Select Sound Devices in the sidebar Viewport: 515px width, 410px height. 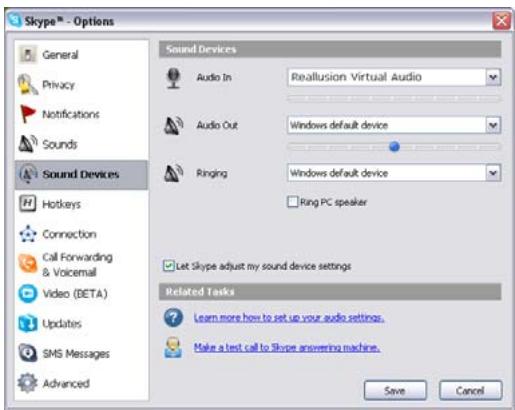click(81, 174)
